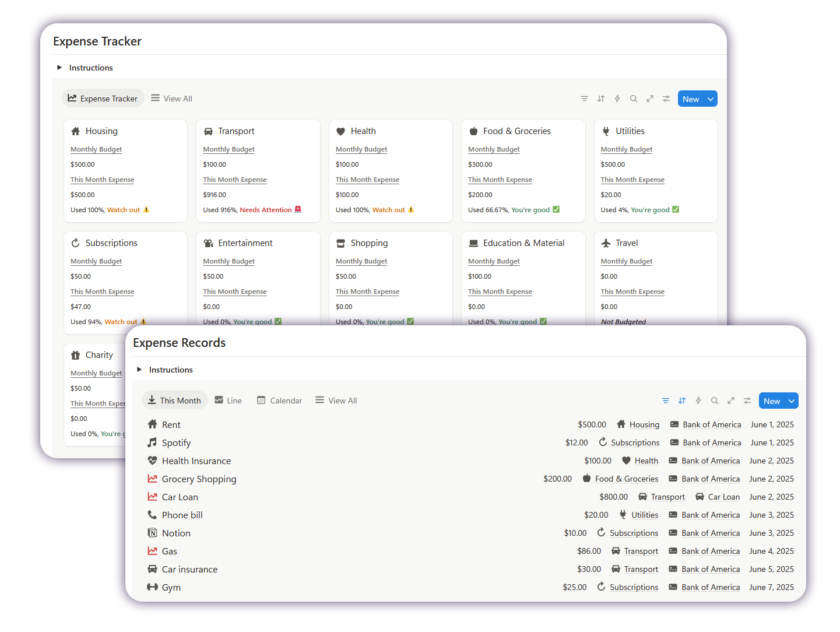Expand Expense Records database to full screen

[x=730, y=401]
